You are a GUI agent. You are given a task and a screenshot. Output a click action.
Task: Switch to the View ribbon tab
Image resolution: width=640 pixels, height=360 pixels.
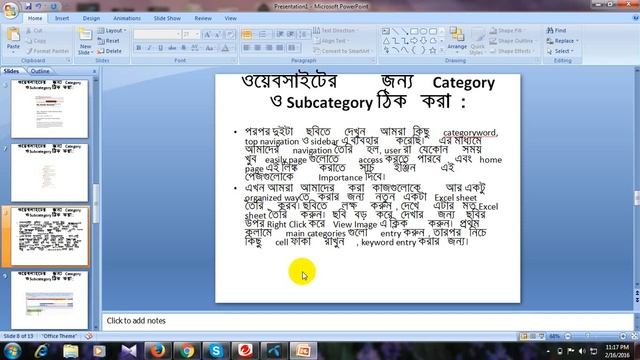click(x=230, y=18)
